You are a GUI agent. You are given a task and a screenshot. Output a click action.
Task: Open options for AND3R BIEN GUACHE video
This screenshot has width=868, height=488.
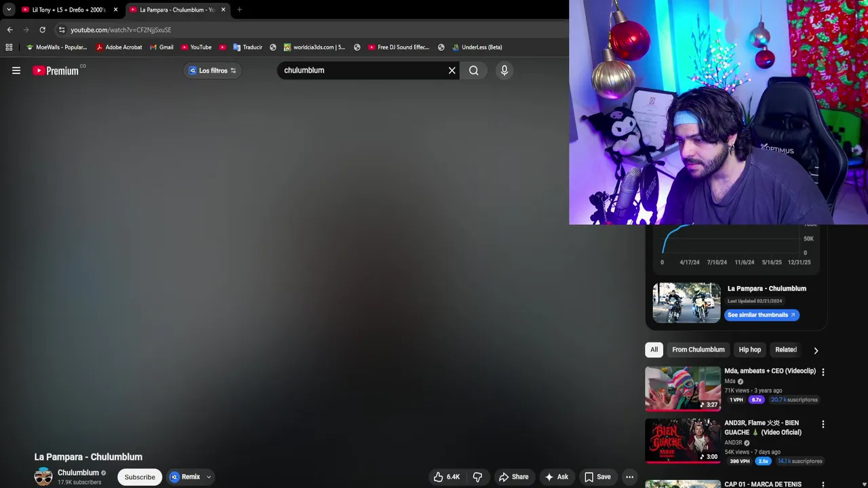(x=823, y=424)
